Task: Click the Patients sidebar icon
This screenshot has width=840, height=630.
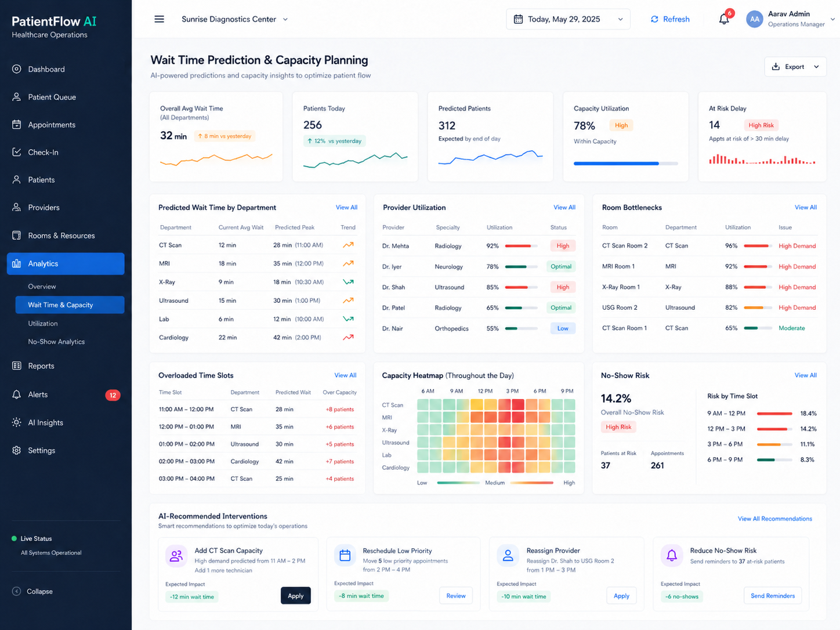Action: pos(17,180)
